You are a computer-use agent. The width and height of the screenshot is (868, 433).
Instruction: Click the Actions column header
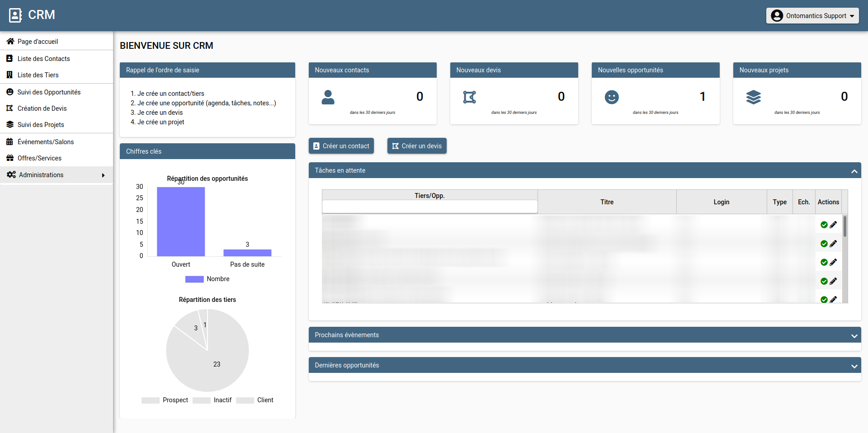828,202
